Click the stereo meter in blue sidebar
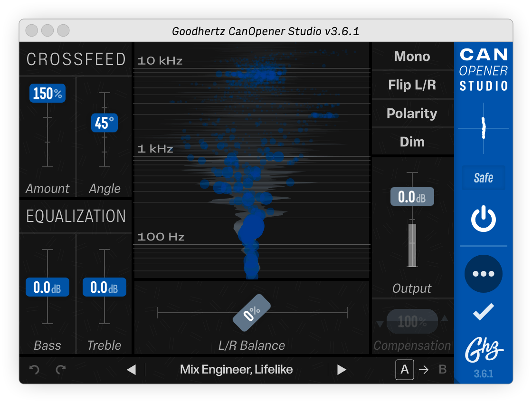Screen dimensions: 532x403 pyautogui.click(x=484, y=128)
